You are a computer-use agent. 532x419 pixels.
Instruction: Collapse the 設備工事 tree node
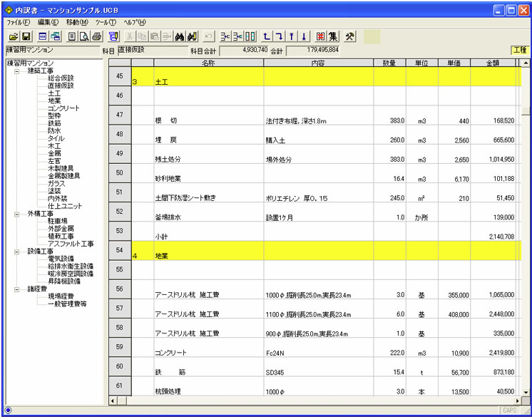[16, 252]
